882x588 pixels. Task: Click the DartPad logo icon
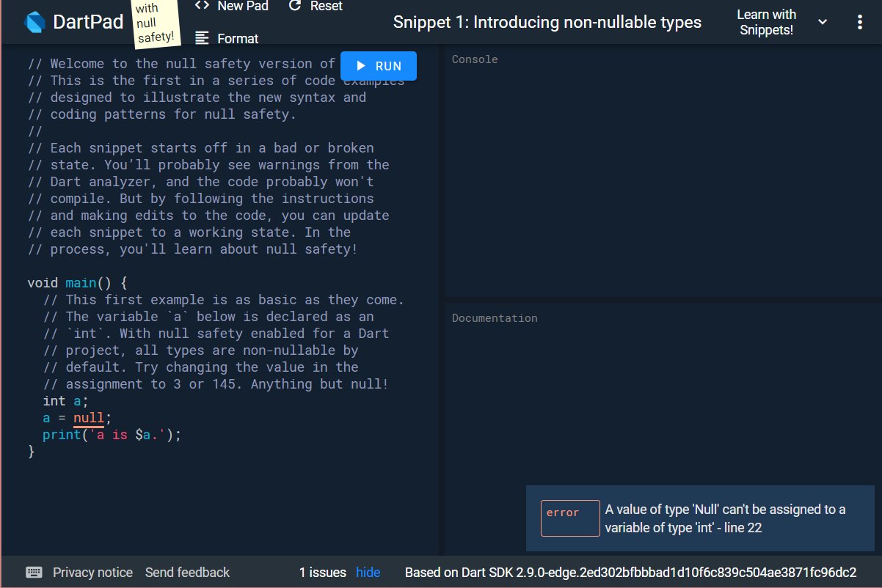(34, 21)
